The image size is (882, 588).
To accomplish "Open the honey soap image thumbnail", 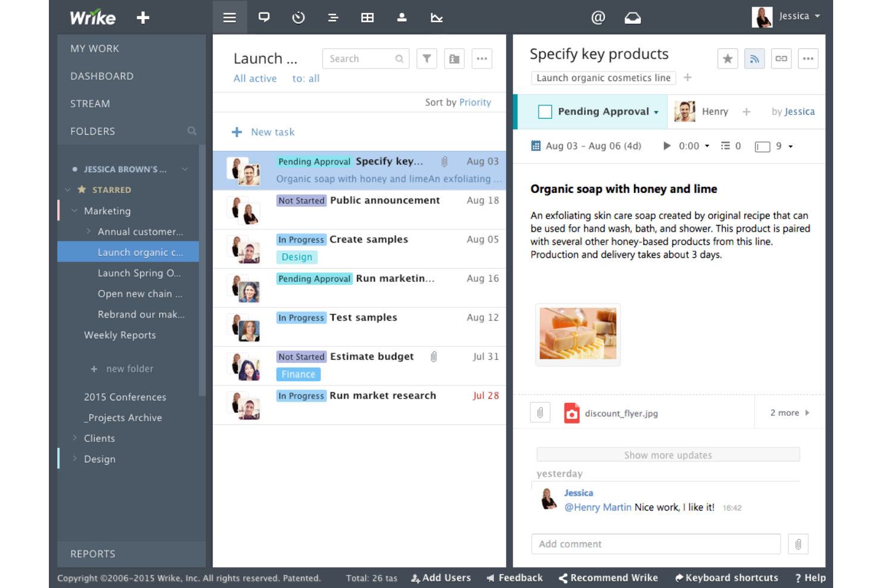I will (578, 334).
